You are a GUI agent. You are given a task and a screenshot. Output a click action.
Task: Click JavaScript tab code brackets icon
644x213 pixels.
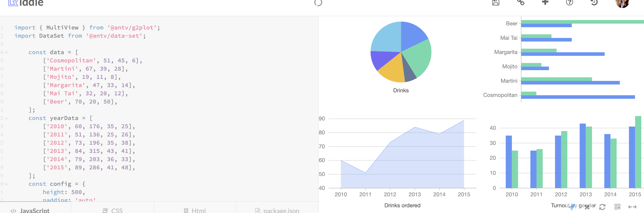pyautogui.click(x=13, y=211)
